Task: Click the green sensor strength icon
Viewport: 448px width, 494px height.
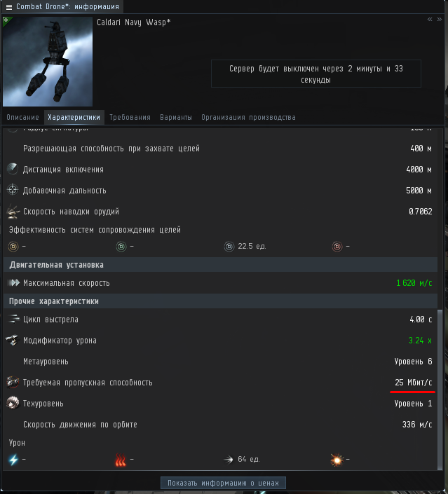Action: [x=121, y=247]
